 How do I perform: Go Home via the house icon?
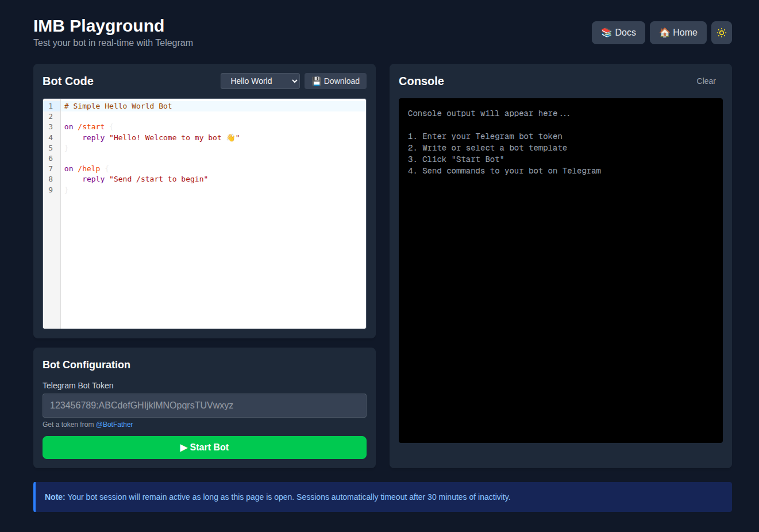664,33
